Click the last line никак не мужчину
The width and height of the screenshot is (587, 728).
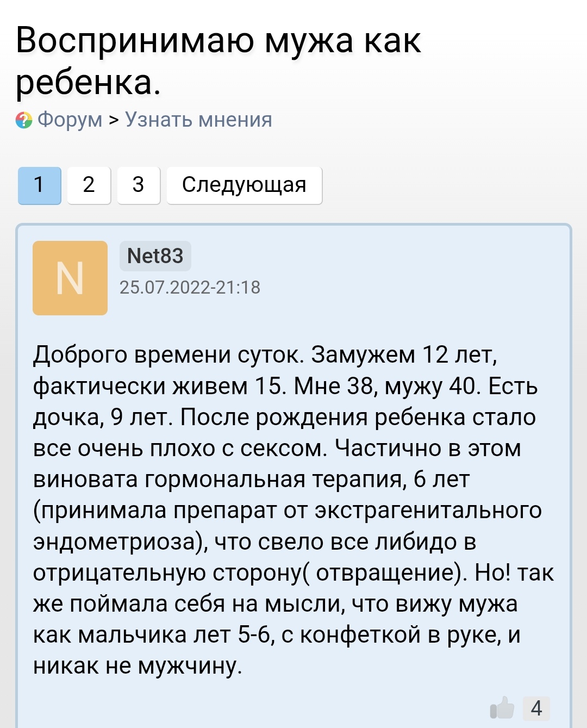click(138, 666)
